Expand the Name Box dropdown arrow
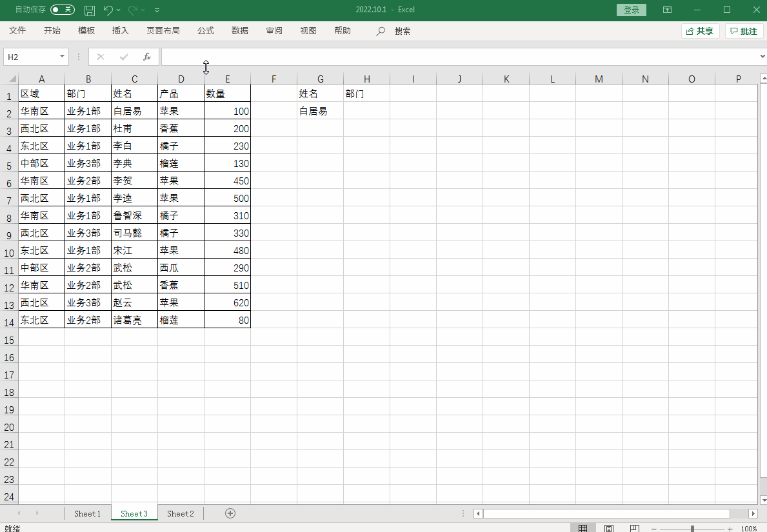 [x=62, y=57]
